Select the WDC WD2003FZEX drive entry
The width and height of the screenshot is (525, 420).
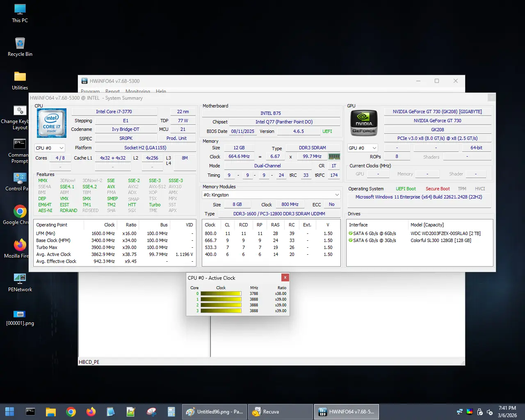point(445,233)
